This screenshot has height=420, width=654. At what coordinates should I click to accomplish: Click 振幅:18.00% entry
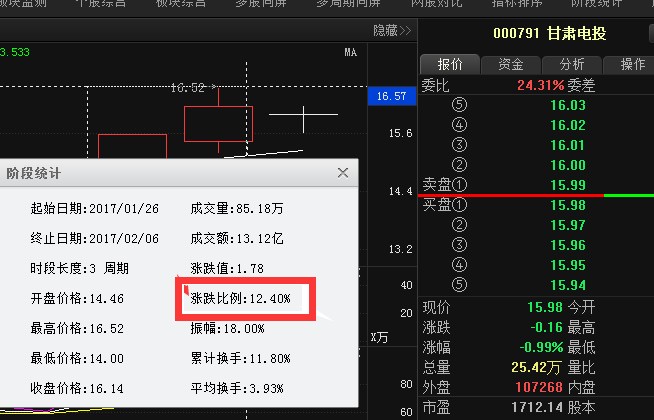pyautogui.click(x=227, y=329)
